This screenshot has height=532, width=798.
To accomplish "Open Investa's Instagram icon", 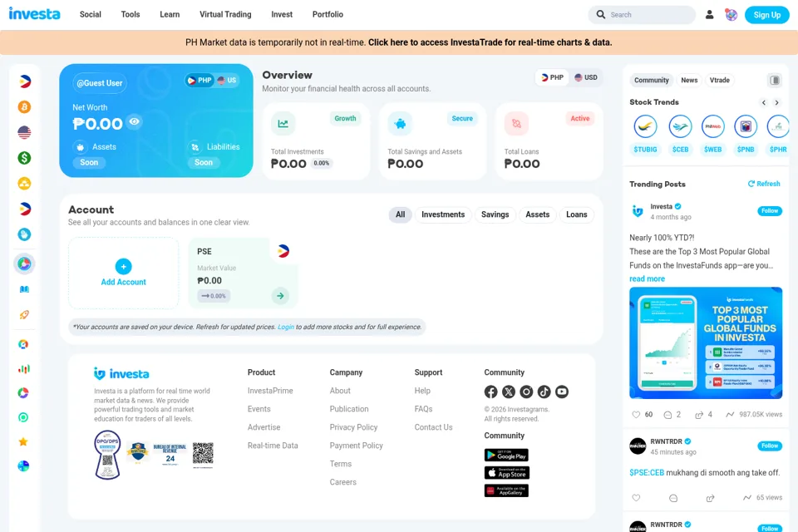I will 526,392.
